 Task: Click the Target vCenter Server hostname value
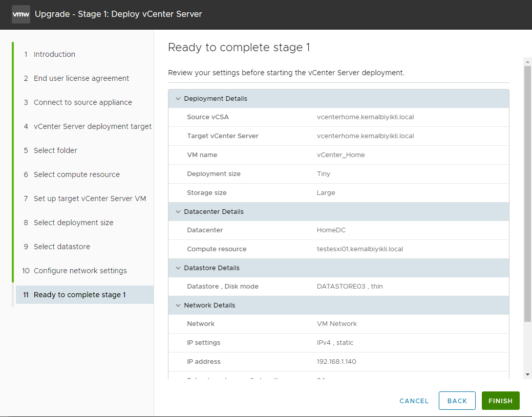point(365,136)
